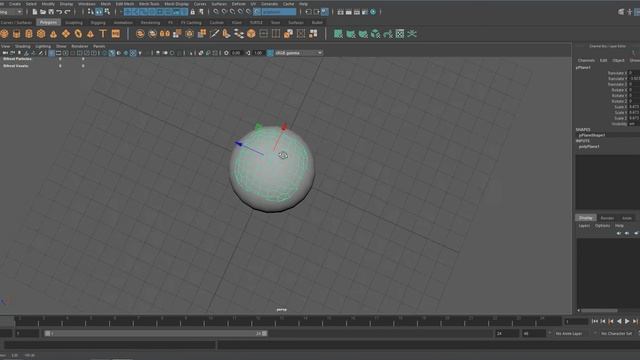Open the Channels menu in Channel Box
640x360 pixels.
click(x=586, y=60)
